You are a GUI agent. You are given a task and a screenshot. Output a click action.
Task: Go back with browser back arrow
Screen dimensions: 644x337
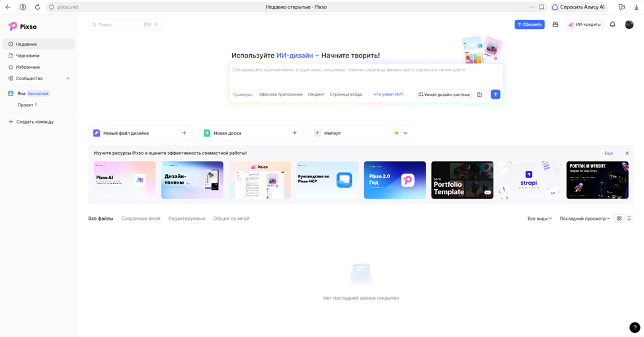[x=8, y=7]
